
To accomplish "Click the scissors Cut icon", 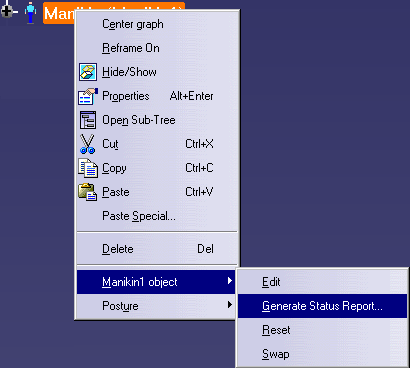I will click(x=87, y=144).
